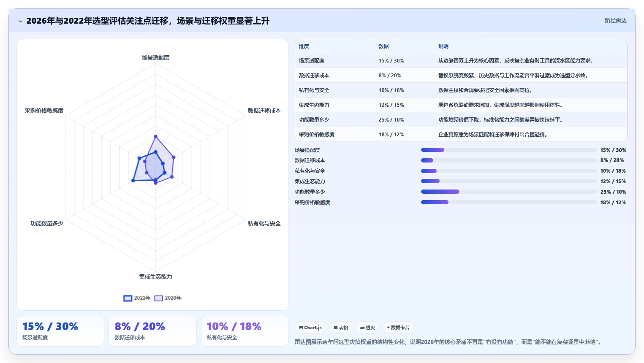Click radar axis label 集成生态能力
644x363 pixels.
pyautogui.click(x=155, y=276)
